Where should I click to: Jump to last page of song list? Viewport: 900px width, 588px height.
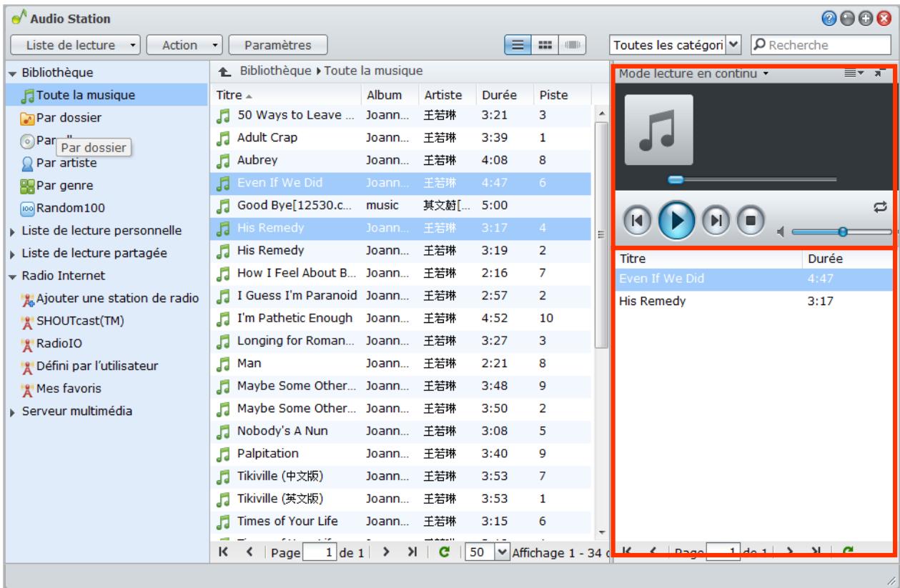pyautogui.click(x=413, y=552)
